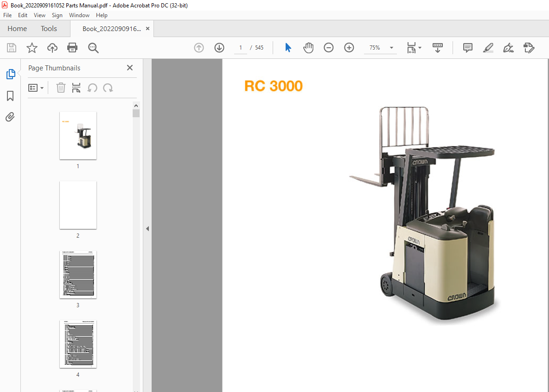549x392 pixels.
Task: Go to next page arrow
Action: click(219, 48)
